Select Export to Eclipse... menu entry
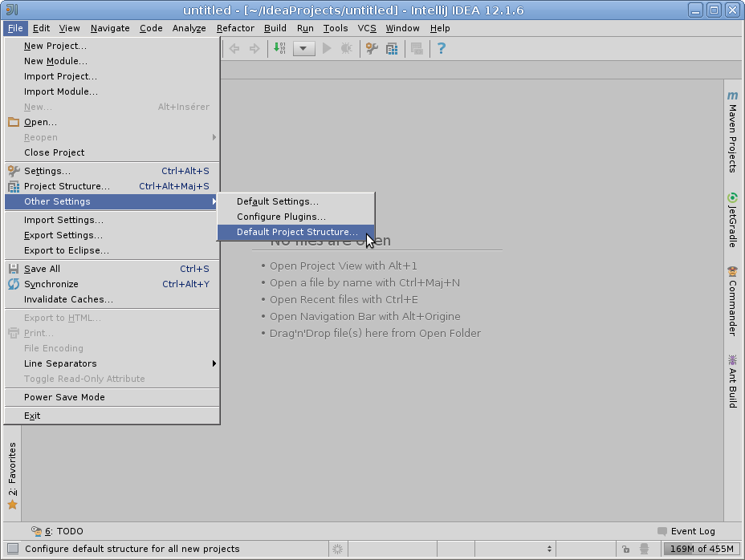Viewport: 745px width, 560px height. [112, 250]
